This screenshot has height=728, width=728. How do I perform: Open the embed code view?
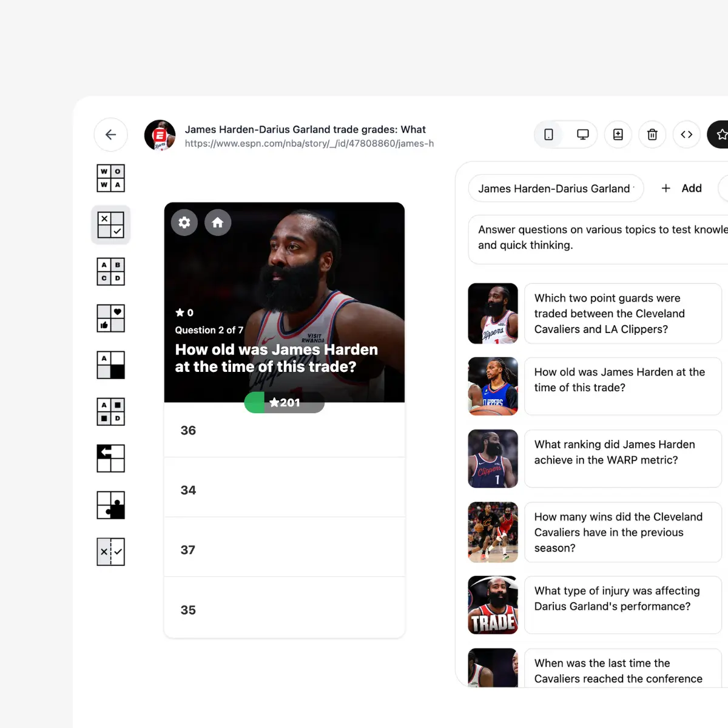coord(687,135)
